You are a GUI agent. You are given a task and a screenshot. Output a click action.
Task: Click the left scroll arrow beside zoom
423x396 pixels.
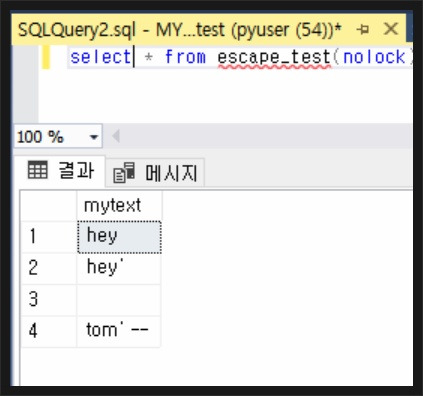(116, 136)
